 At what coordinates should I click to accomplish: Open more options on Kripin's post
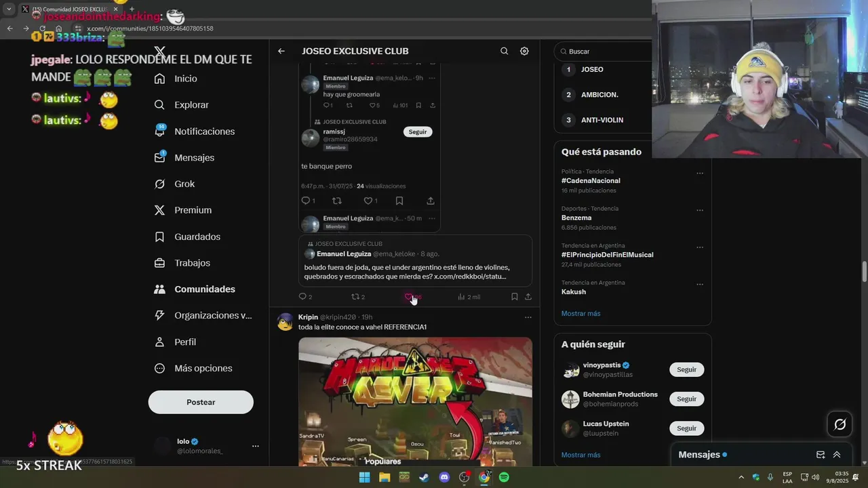528,317
